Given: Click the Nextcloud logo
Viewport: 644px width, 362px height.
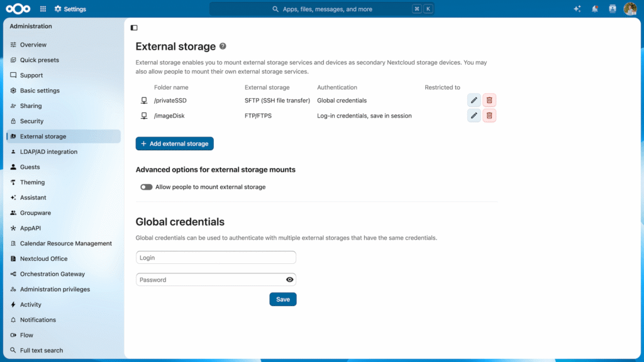Looking at the screenshot, I should pos(18,9).
